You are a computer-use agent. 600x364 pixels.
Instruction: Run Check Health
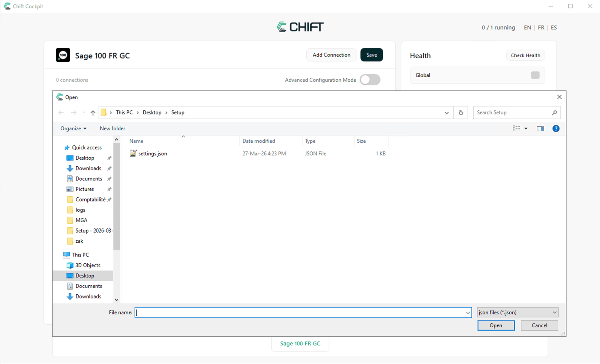(x=525, y=55)
